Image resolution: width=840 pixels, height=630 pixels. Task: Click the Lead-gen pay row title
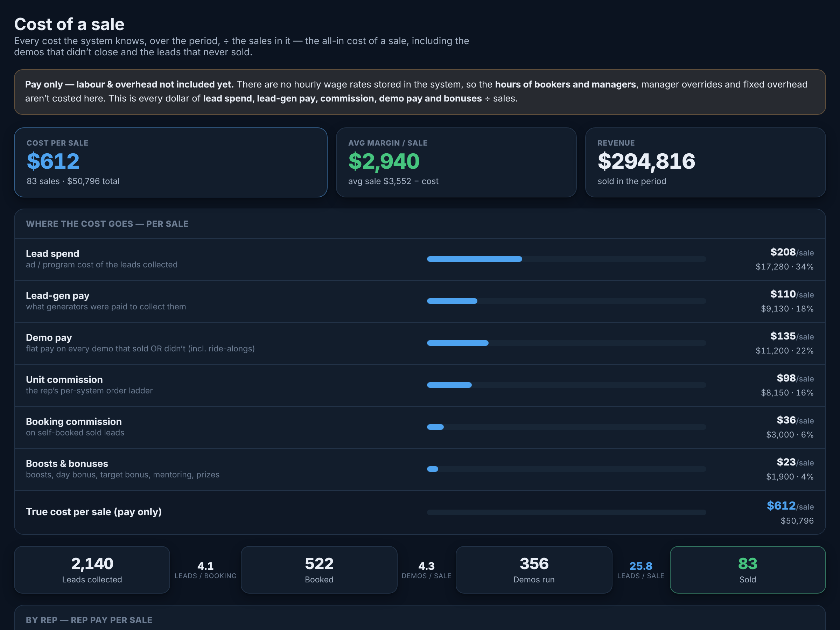pyautogui.click(x=58, y=295)
